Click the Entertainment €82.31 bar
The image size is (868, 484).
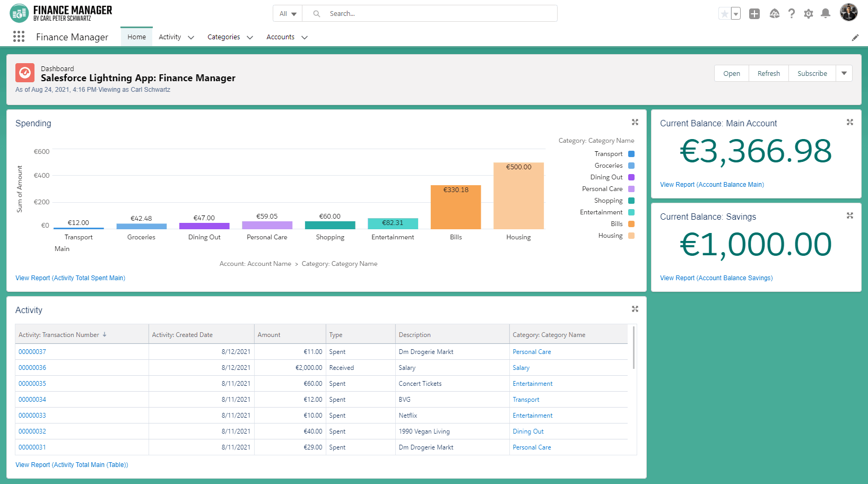[x=393, y=223]
